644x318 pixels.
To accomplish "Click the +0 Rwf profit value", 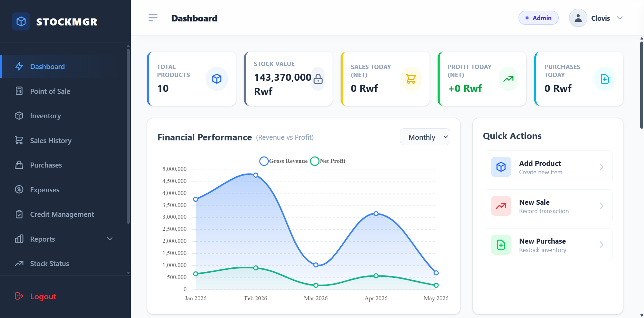I will click(465, 88).
